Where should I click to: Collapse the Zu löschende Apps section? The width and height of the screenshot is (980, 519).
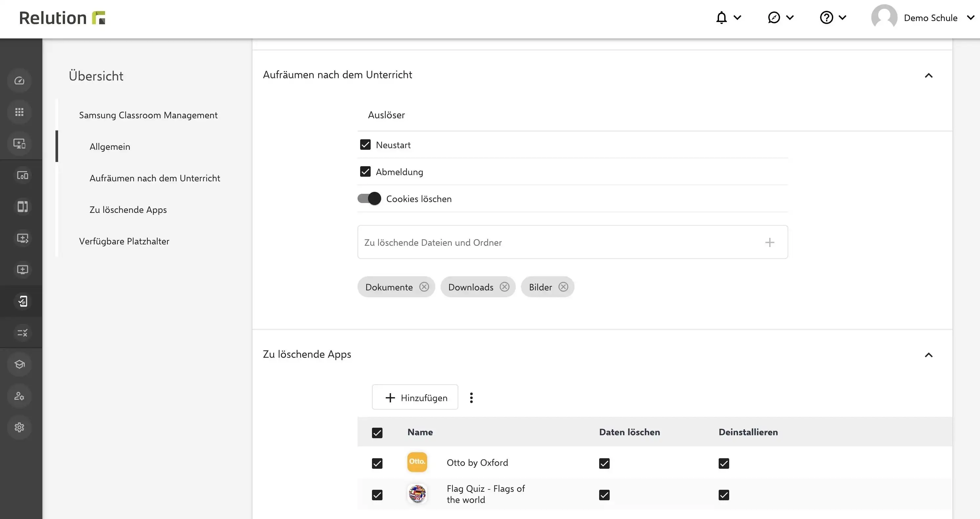tap(929, 355)
